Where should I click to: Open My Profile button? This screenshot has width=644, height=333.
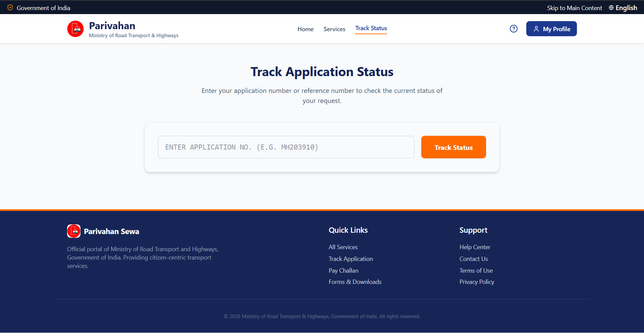(551, 29)
